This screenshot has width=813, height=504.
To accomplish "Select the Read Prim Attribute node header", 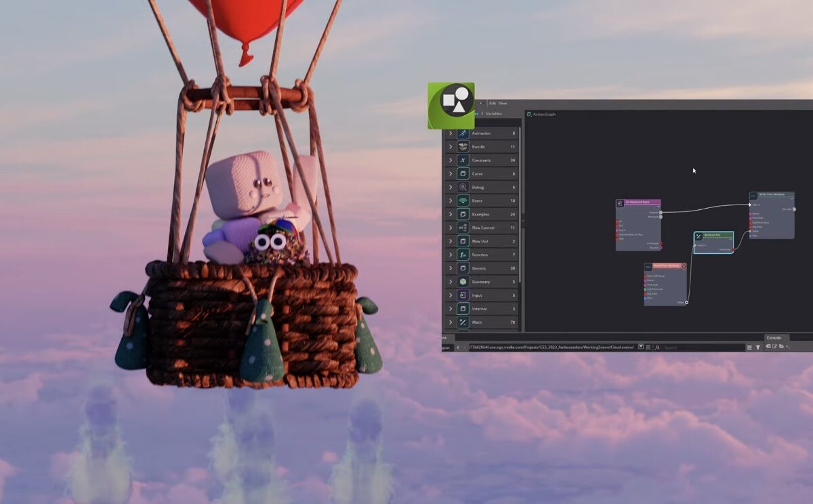I will (x=665, y=266).
